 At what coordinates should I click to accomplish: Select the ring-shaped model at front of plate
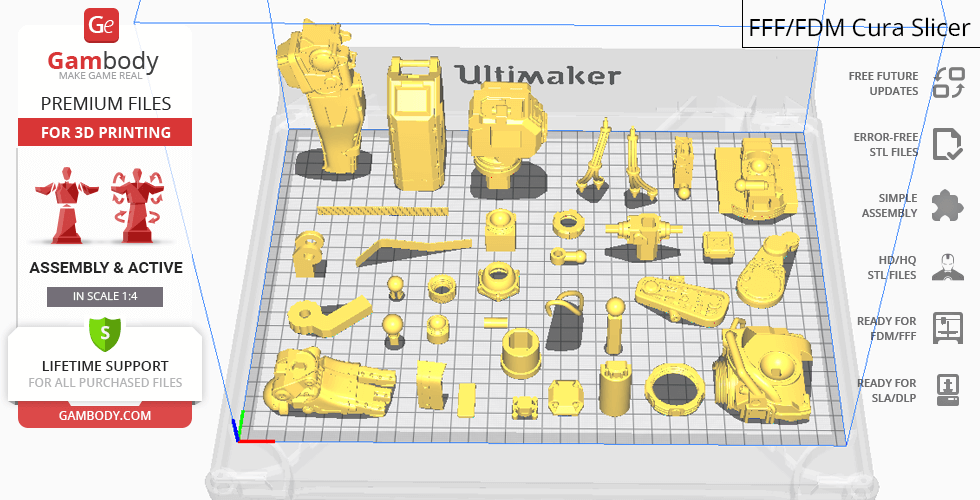[672, 387]
